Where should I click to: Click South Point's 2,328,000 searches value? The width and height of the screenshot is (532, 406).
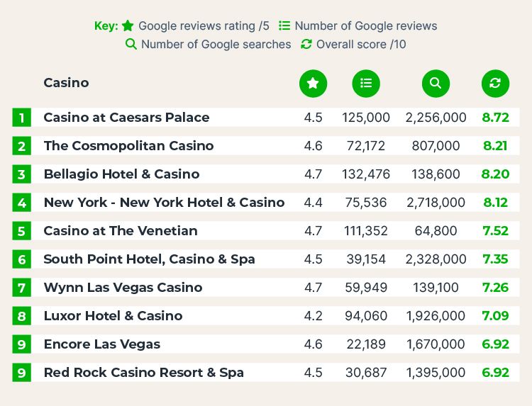tap(436, 259)
